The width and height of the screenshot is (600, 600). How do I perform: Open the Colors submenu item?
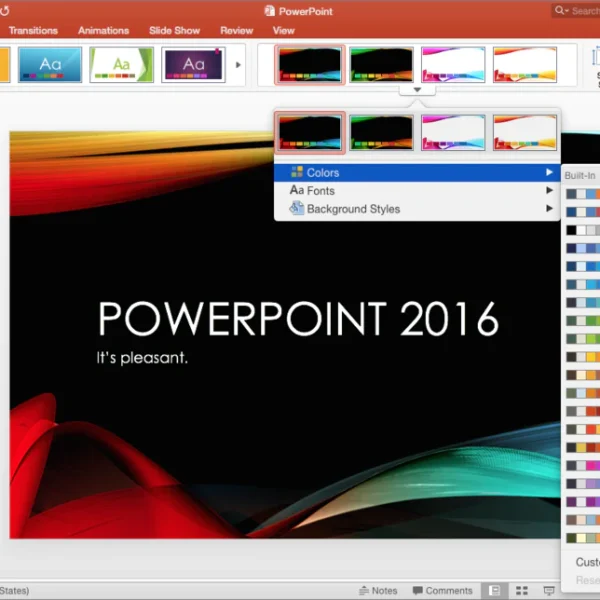pos(417,173)
